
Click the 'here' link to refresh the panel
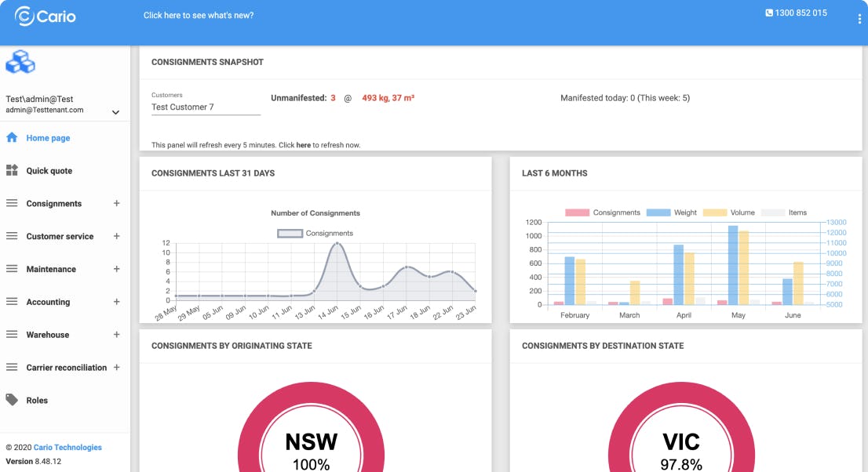pyautogui.click(x=304, y=145)
